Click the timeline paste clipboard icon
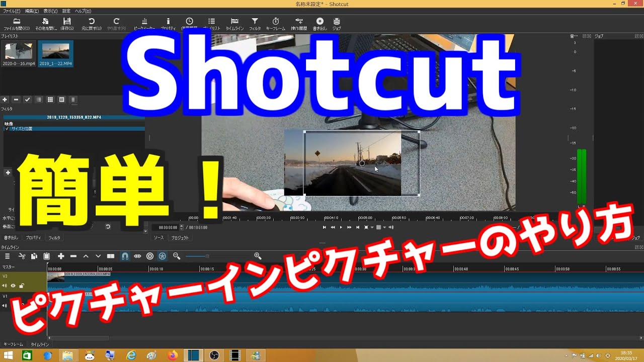 click(x=46, y=256)
